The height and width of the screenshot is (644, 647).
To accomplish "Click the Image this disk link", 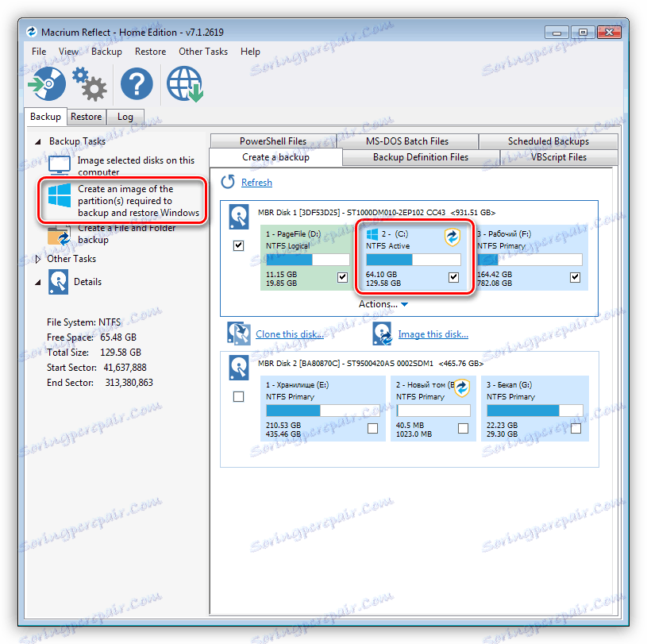I will (433, 334).
